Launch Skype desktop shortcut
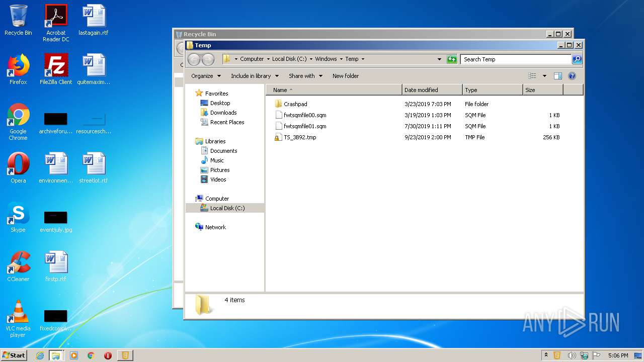Image resolution: width=644 pixels, height=362 pixels. 18,217
